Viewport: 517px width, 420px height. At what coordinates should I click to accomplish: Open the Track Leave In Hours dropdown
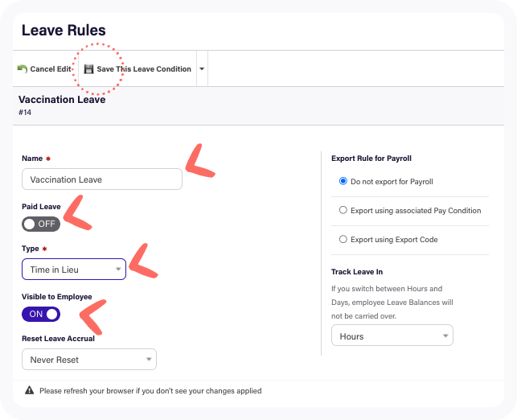(x=392, y=336)
